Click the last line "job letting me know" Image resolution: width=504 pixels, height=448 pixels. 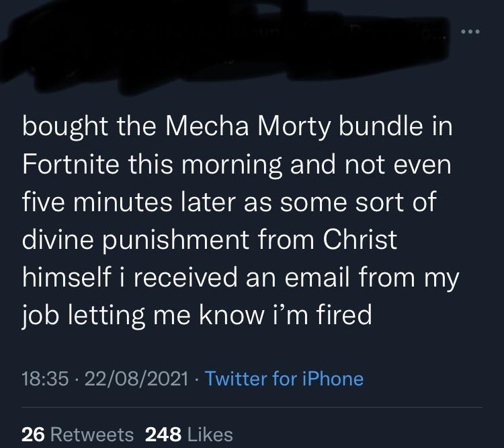point(197,315)
